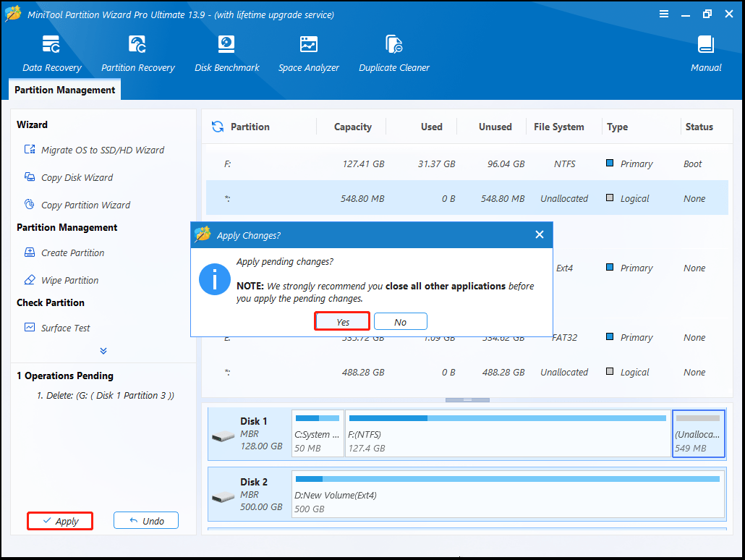Click the Primary type square of F: row

click(x=610, y=163)
